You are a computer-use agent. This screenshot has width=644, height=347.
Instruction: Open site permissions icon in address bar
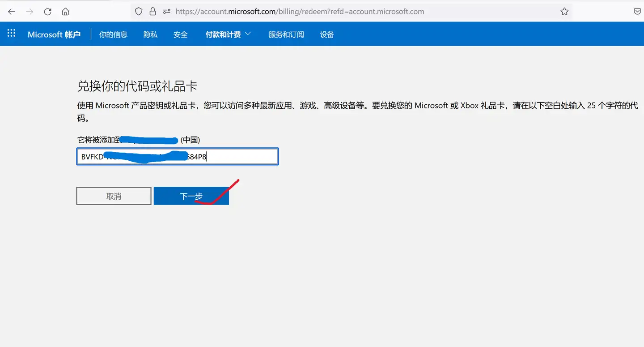[x=167, y=12]
